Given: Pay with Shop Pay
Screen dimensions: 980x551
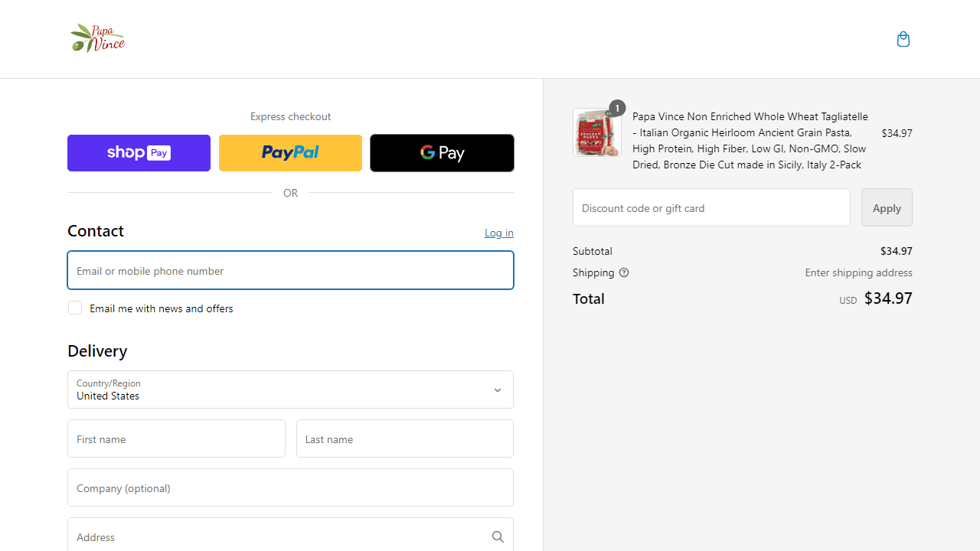Looking at the screenshot, I should click(139, 153).
